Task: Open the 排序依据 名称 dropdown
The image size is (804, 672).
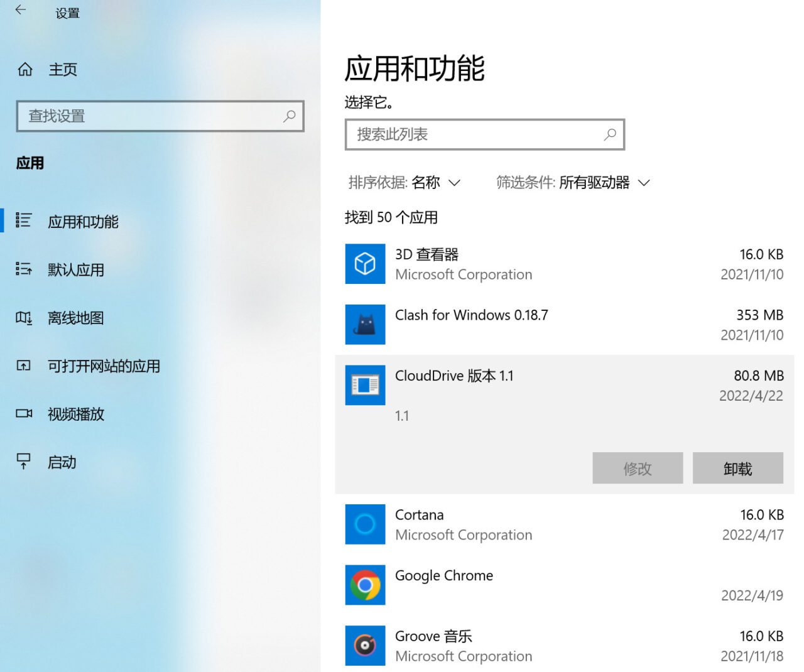Action: point(405,183)
